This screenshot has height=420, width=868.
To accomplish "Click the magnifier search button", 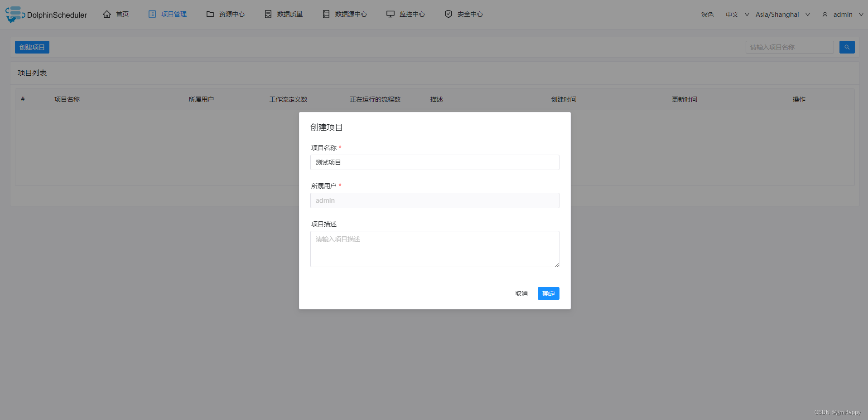I will (847, 47).
